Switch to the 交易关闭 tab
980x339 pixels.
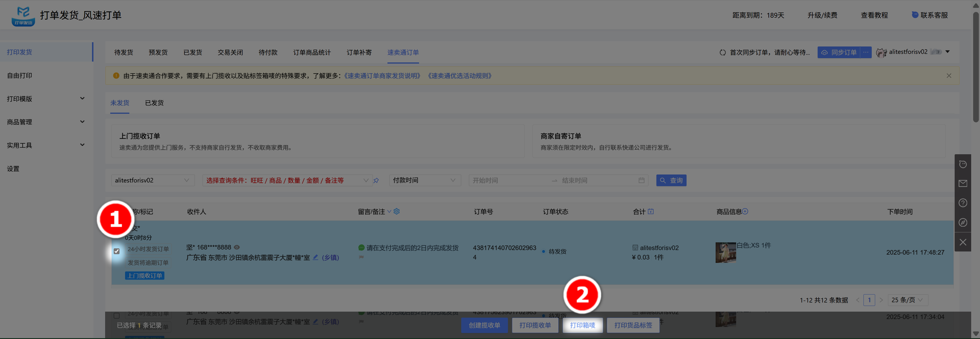point(230,52)
